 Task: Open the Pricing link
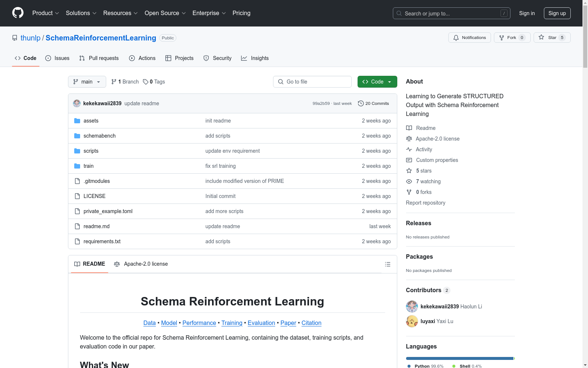[241, 13]
